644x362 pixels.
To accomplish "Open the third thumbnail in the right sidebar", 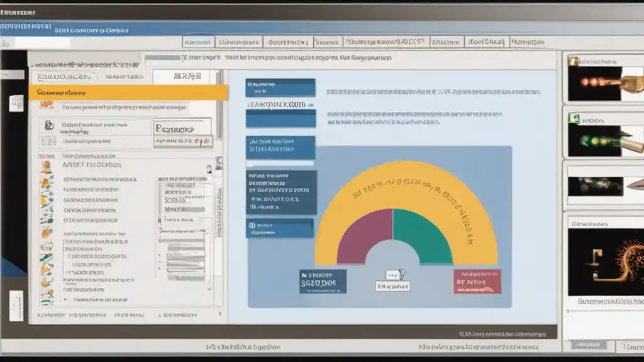I will click(604, 186).
